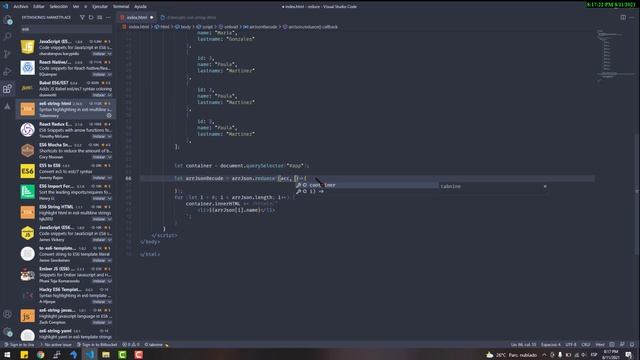Open the Editar menu
The height and width of the screenshot is (360, 640).
(x=38, y=7)
